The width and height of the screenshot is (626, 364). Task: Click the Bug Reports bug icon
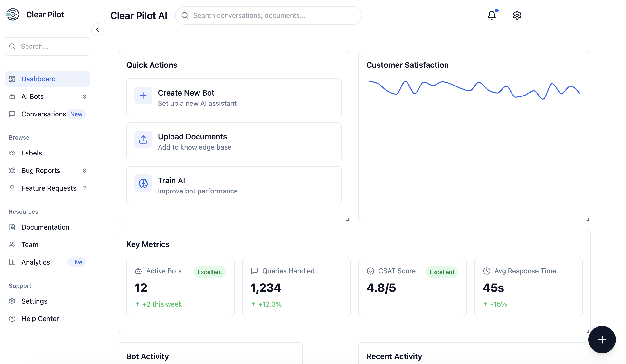(12, 171)
